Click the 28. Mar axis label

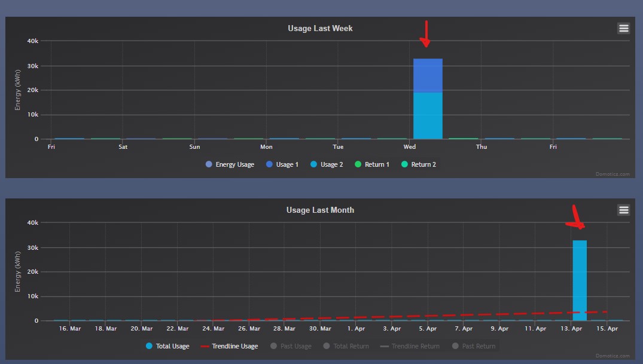tap(284, 328)
